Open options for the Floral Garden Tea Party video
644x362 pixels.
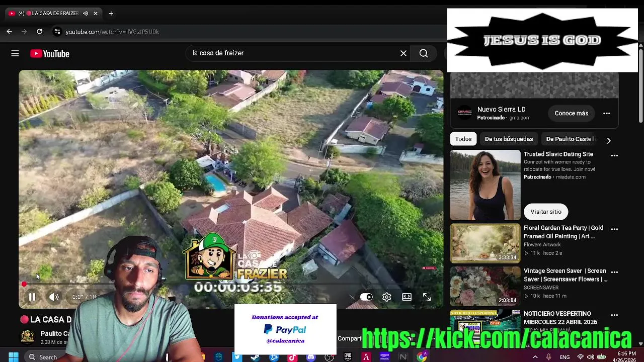click(x=614, y=229)
